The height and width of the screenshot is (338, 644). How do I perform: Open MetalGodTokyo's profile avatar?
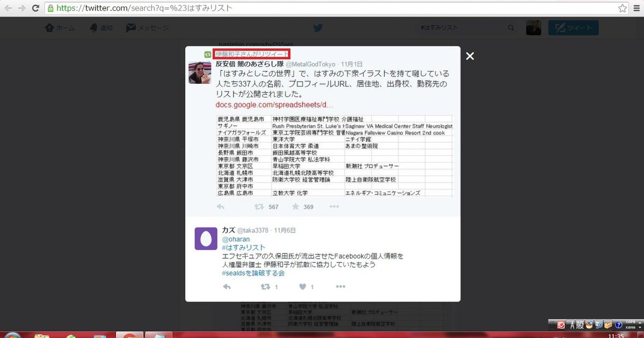point(200,72)
